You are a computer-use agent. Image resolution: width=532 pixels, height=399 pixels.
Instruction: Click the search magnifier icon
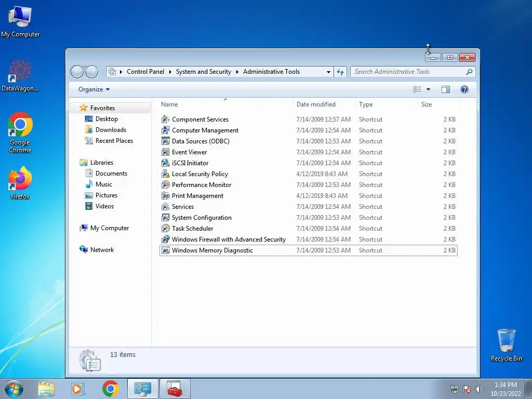click(x=469, y=72)
